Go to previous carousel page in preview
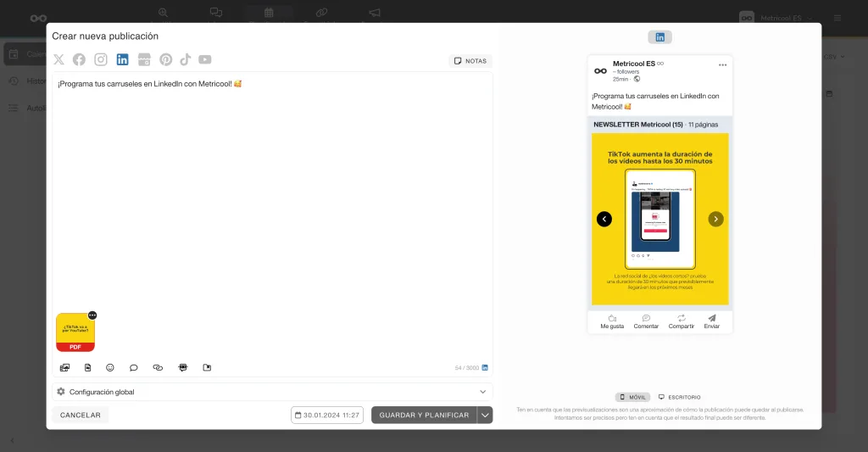868x452 pixels. [x=604, y=219]
